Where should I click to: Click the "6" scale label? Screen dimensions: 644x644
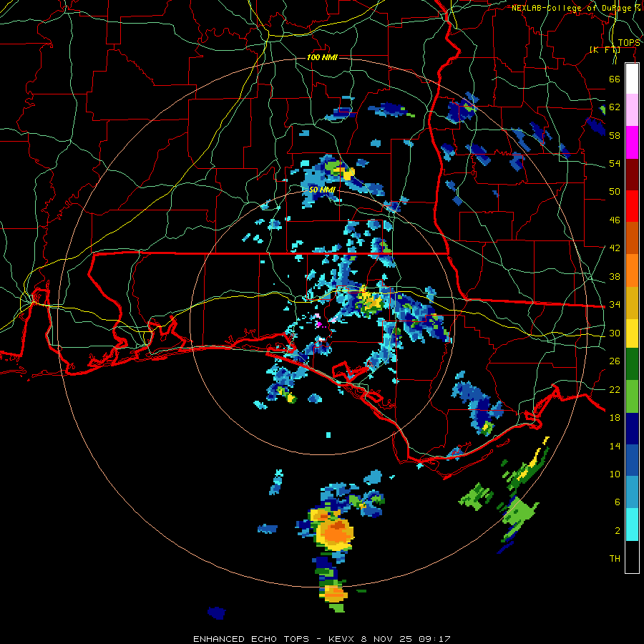point(618,502)
